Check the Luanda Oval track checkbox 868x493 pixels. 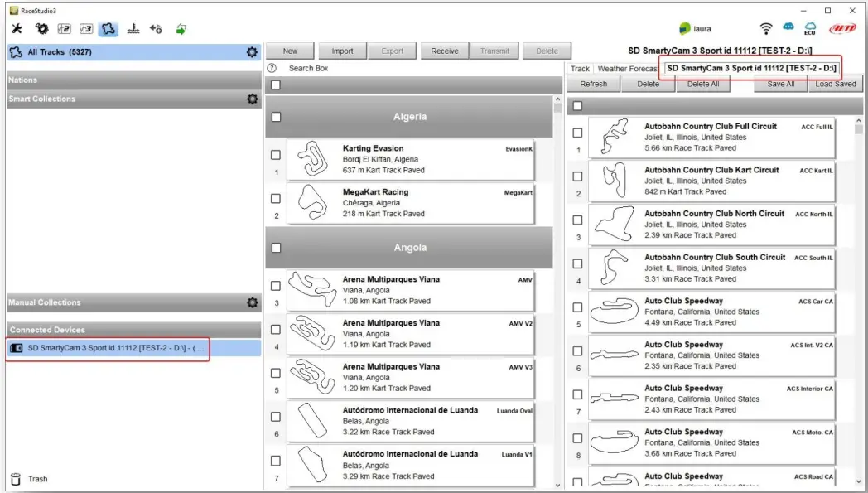pos(276,417)
